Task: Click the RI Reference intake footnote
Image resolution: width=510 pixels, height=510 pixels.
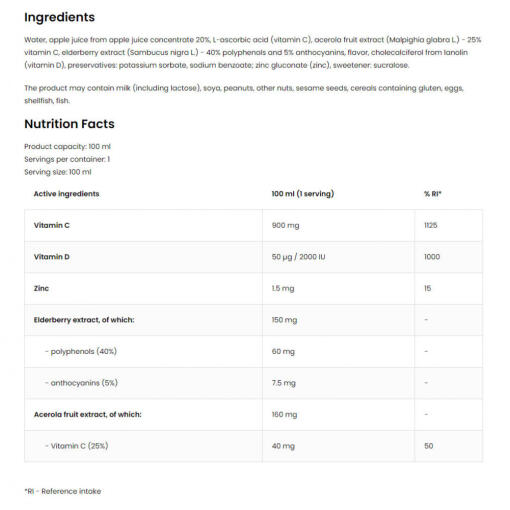Action: click(63, 491)
